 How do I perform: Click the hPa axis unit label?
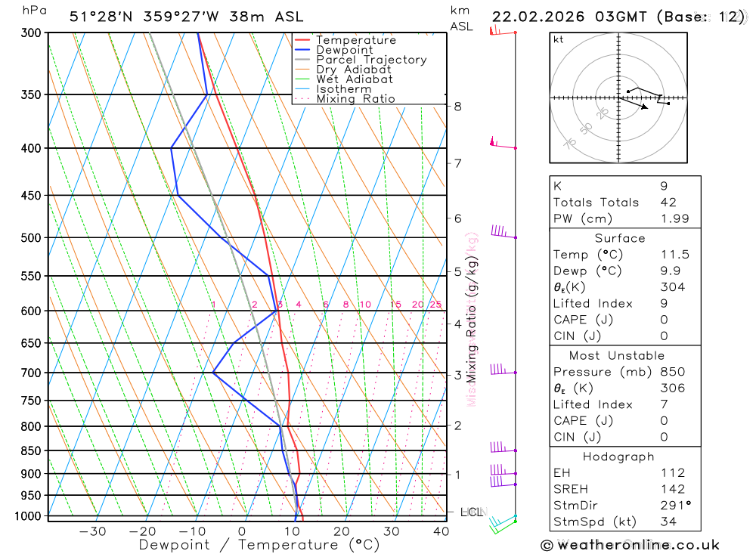34,11
